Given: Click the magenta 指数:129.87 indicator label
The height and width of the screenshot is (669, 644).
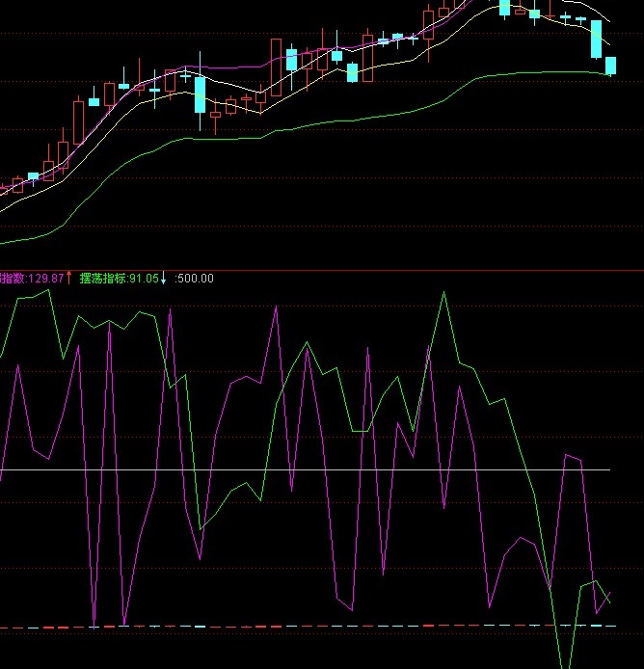Looking at the screenshot, I should pyautogui.click(x=32, y=279).
